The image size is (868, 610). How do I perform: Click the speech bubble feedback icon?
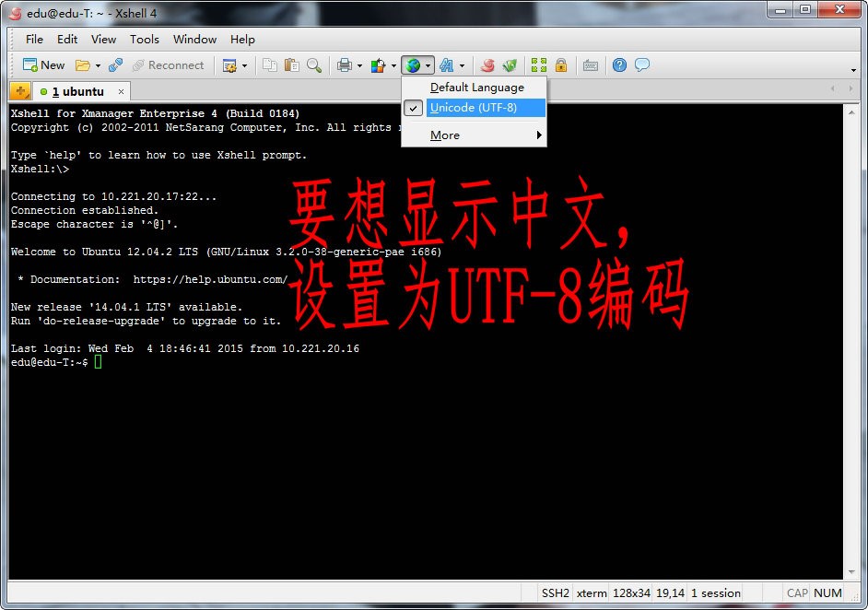tap(642, 65)
